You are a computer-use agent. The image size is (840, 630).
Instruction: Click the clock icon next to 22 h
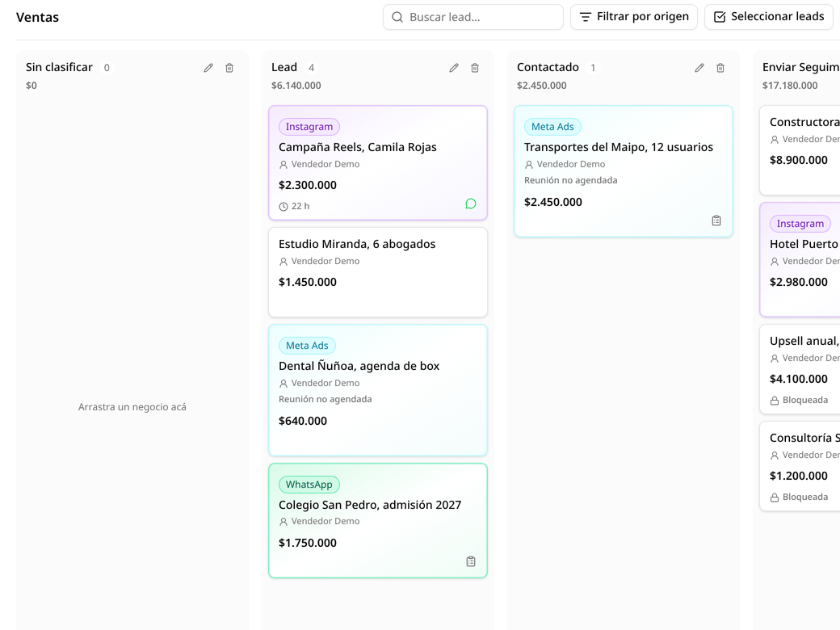coord(283,206)
